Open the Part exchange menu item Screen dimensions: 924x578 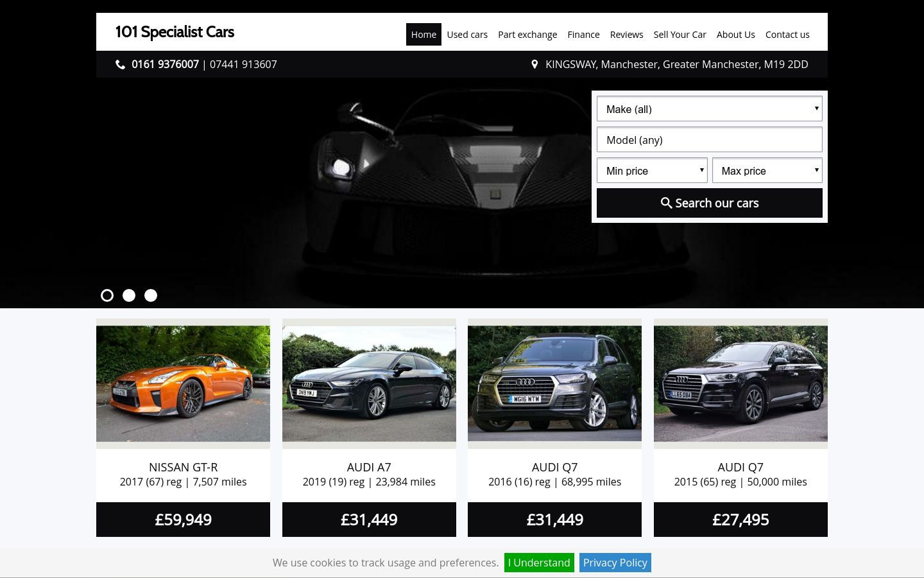tap(527, 35)
